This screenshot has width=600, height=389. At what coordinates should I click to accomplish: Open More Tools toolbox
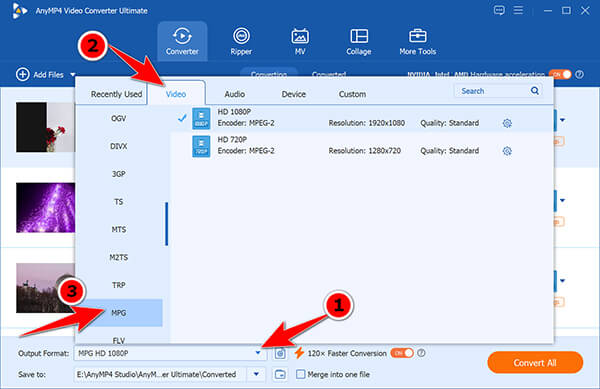417,42
